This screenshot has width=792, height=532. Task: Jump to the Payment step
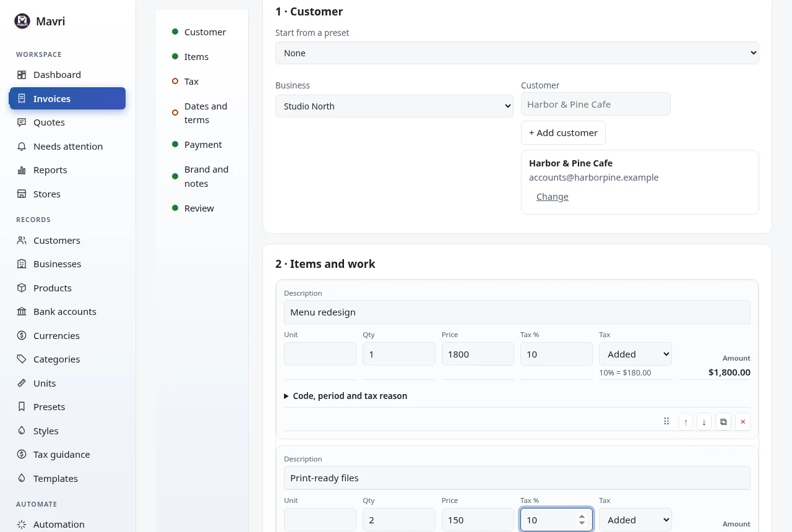203,145
